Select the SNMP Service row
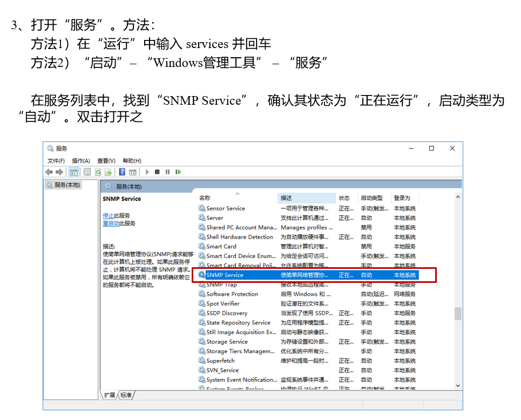This screenshot has height=420, width=521. pyautogui.click(x=308, y=275)
